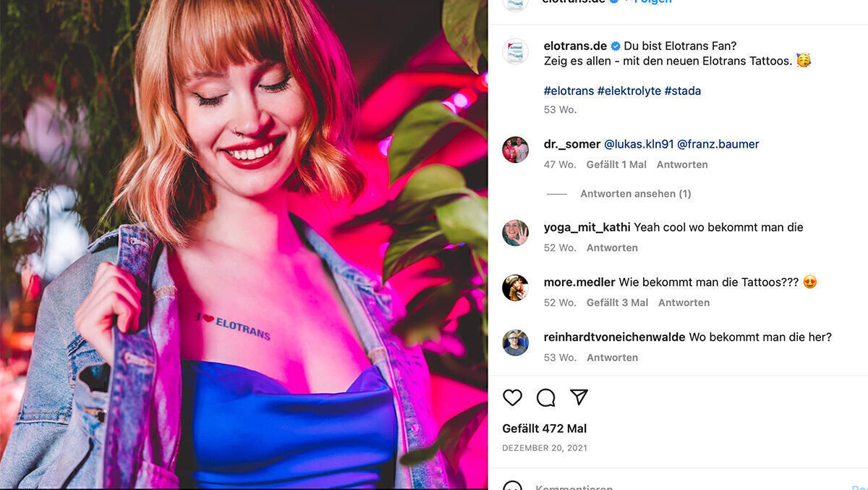
Task: Click reinhardtvoneichenwalde's avatar
Action: tap(515, 343)
